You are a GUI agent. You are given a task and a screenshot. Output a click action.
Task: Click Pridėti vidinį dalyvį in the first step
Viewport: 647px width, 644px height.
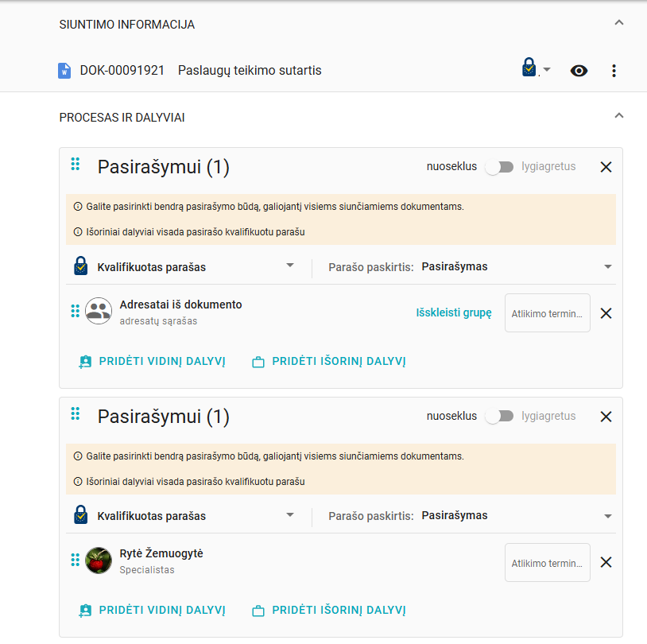click(x=152, y=362)
